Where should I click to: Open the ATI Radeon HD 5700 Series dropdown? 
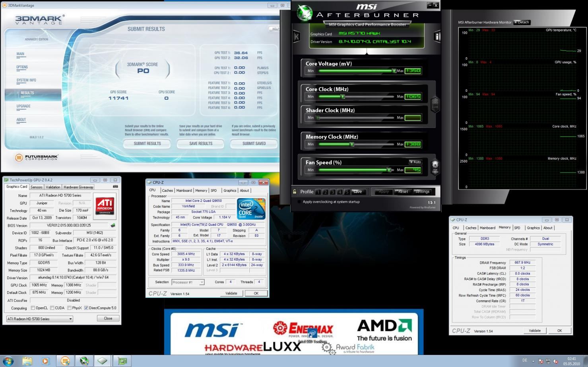coord(40,319)
